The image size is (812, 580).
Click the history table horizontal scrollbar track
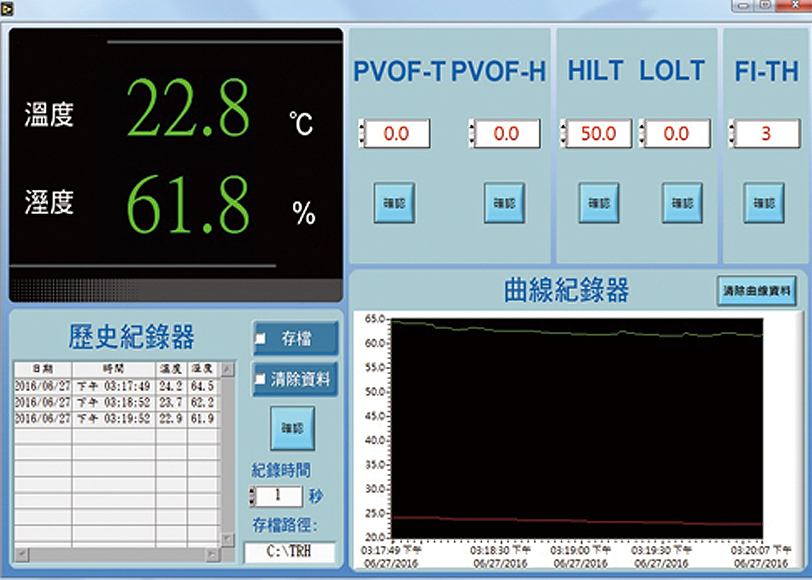(x=117, y=555)
